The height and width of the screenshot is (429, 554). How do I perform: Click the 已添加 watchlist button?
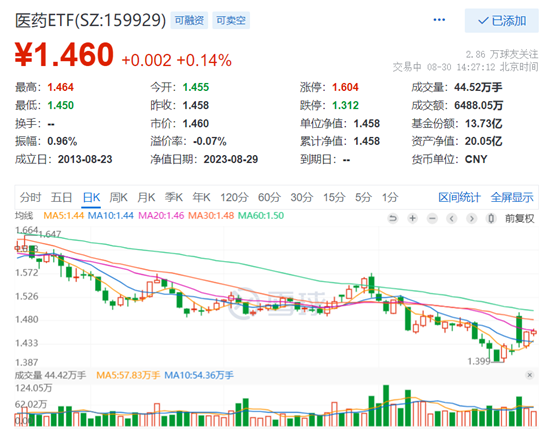tap(502, 21)
